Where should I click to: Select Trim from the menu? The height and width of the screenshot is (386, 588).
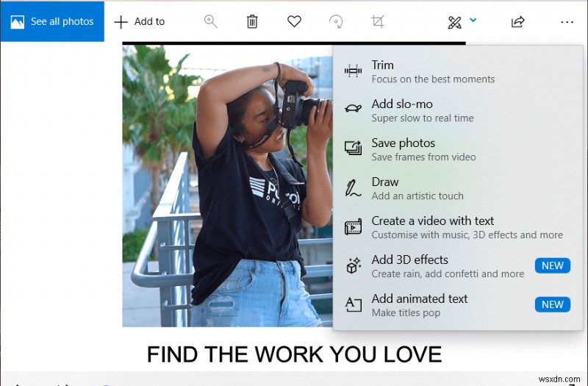point(458,71)
